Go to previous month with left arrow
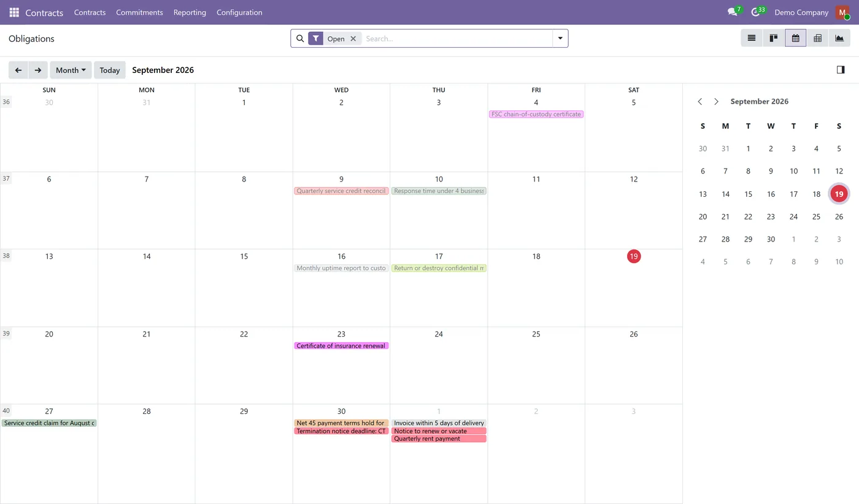This screenshot has height=504, width=859. point(18,70)
